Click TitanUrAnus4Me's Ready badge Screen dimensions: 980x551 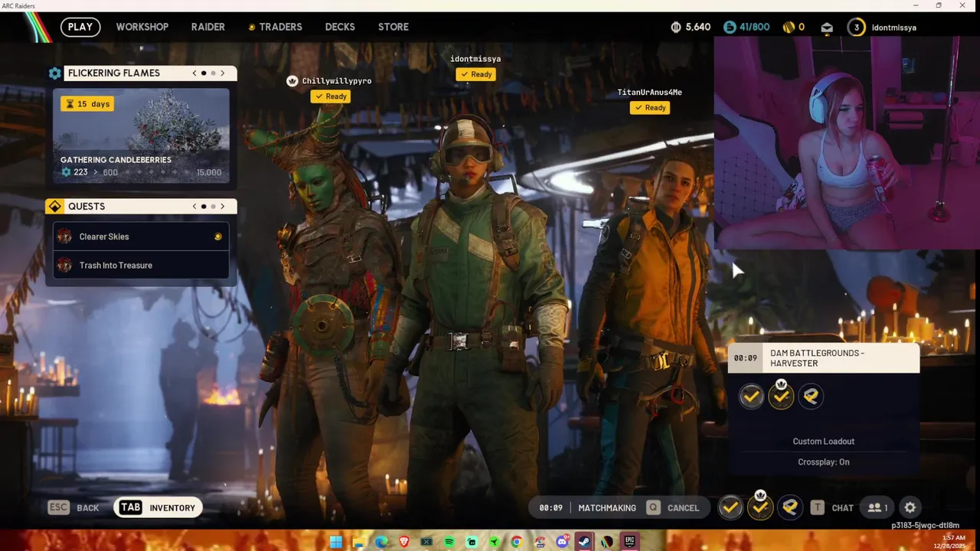coord(649,108)
